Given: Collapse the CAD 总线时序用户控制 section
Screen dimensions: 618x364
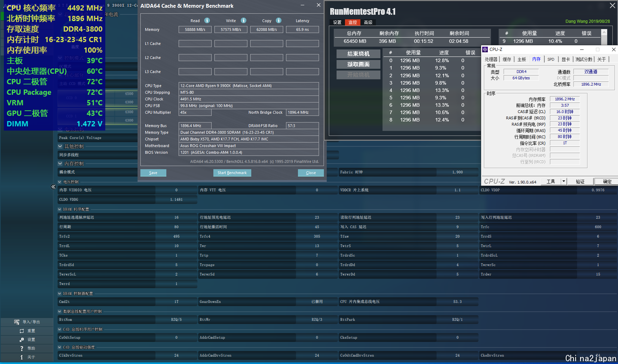Looking at the screenshot, I should pyautogui.click(x=60, y=329).
